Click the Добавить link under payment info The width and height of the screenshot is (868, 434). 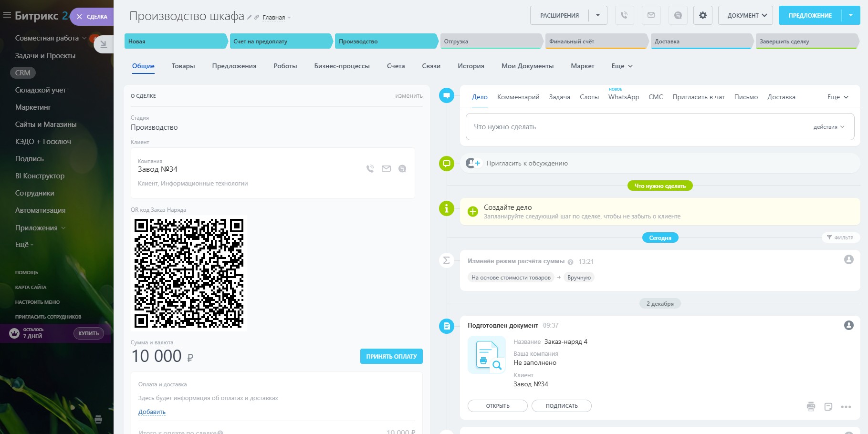click(152, 412)
